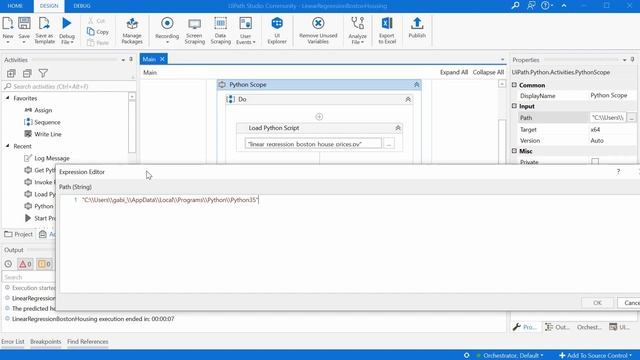This screenshot has height=360, width=640.
Task: Toggle timestamps in the Output panel
Action: pos(8,264)
